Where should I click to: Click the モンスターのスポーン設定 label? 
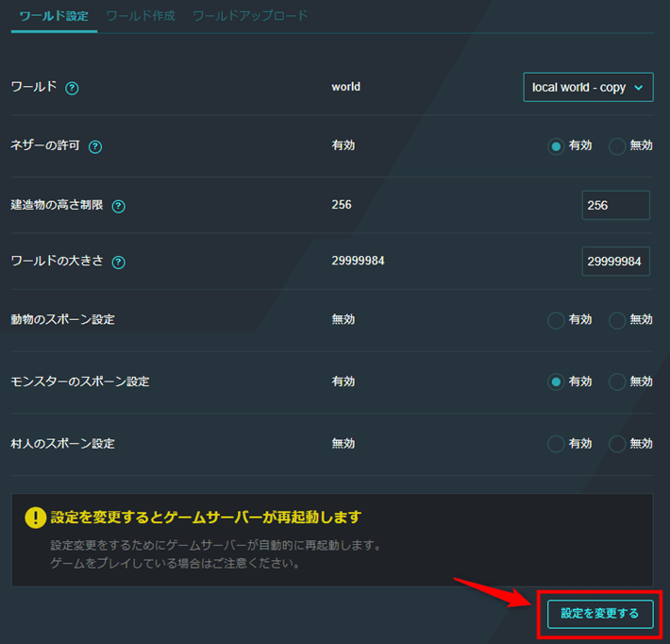pos(80,381)
